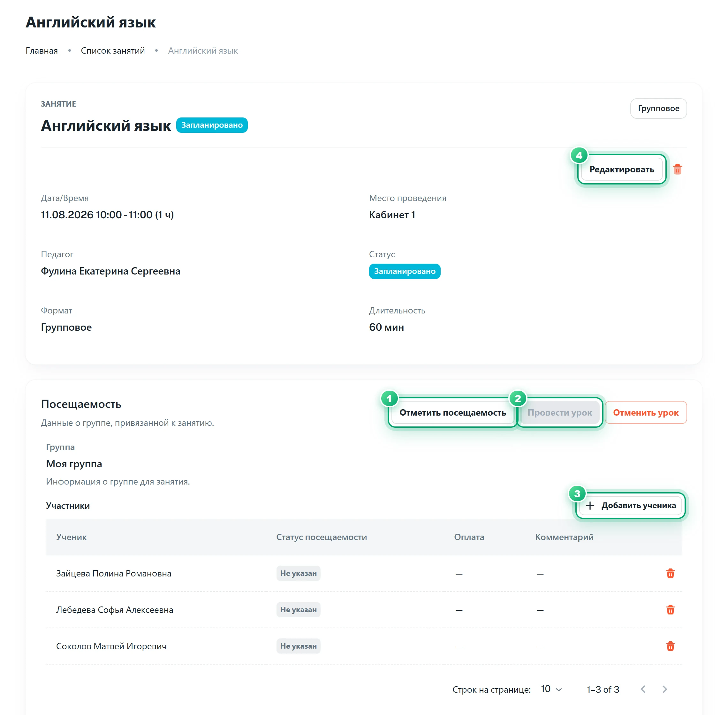Screen dimensions: 728x715
Task: Click the Комментарий column header
Action: [x=564, y=537]
